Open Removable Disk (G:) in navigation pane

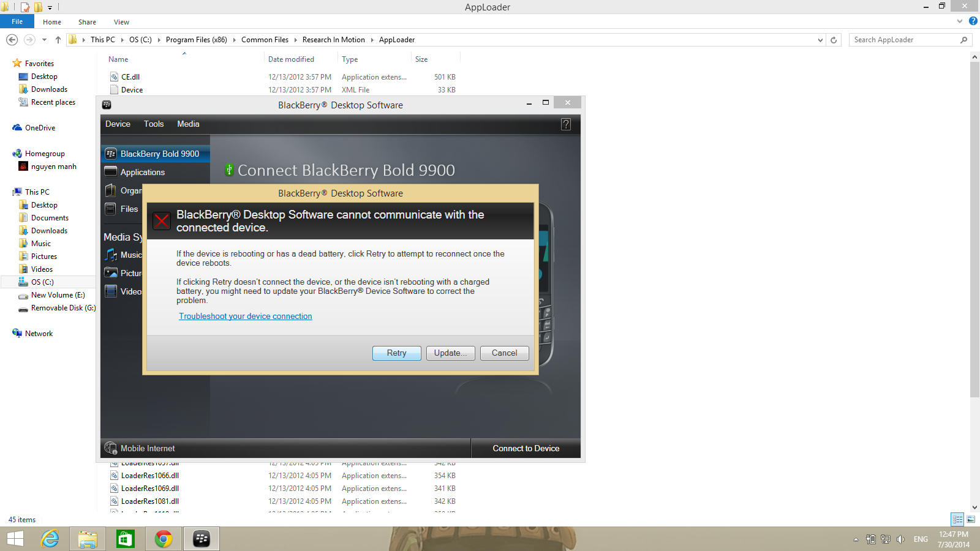tap(63, 308)
